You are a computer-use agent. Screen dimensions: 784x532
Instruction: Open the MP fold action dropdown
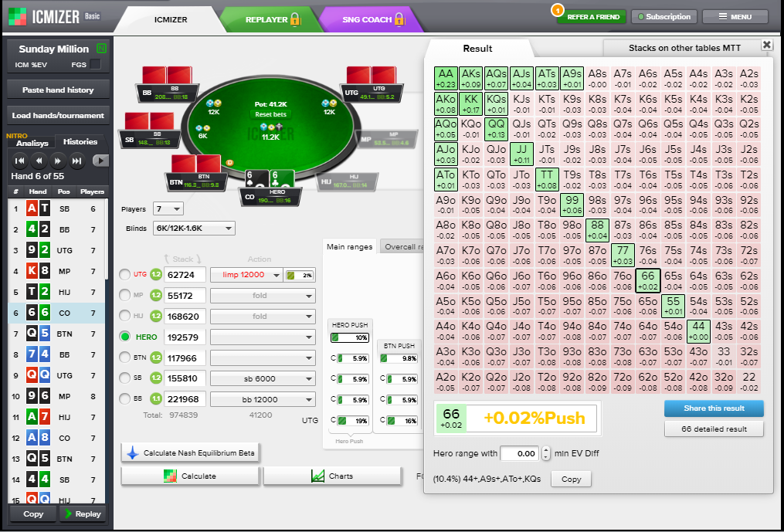click(x=263, y=296)
